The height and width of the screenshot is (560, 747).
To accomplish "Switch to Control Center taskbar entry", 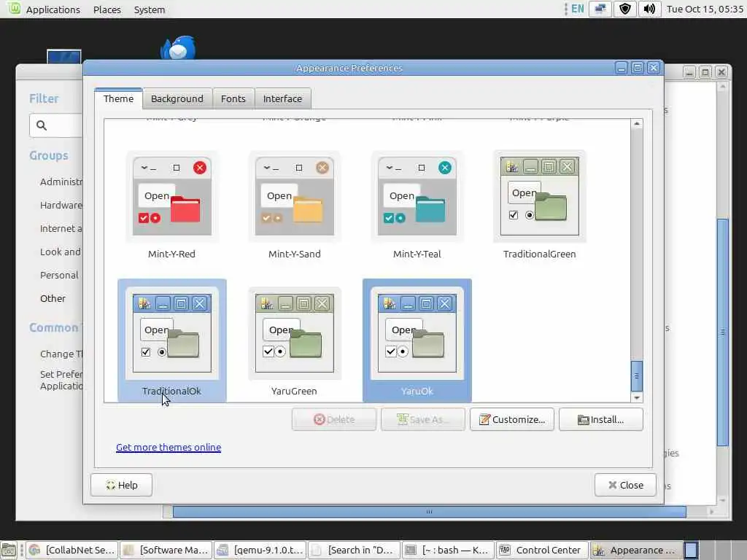I will pyautogui.click(x=543, y=550).
